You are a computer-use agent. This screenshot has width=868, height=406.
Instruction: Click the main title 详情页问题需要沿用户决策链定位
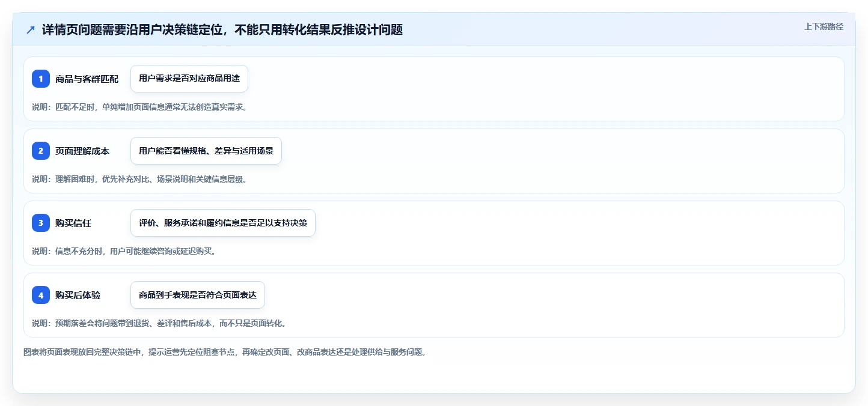222,29
